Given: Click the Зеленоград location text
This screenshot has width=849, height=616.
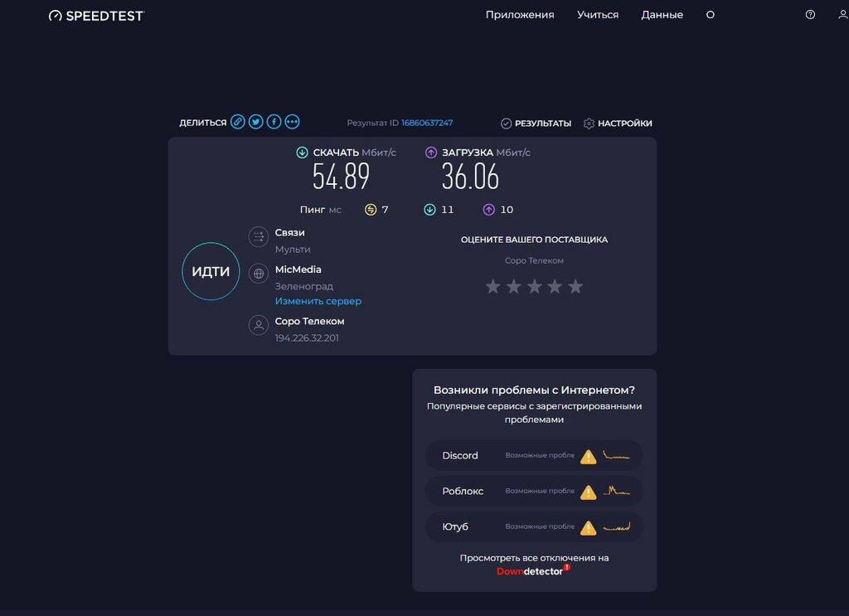Looking at the screenshot, I should click(x=304, y=286).
